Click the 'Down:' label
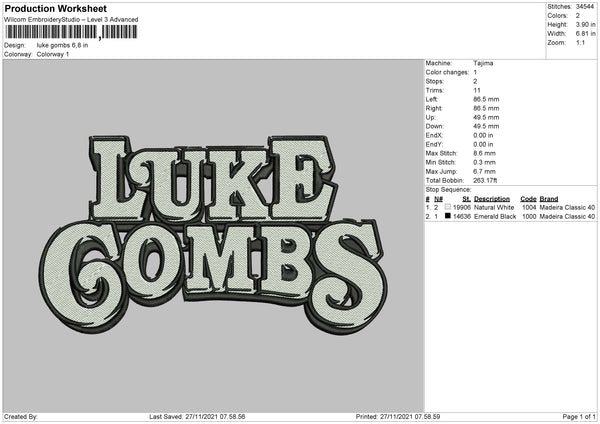The width and height of the screenshot is (600, 424). 434,126
